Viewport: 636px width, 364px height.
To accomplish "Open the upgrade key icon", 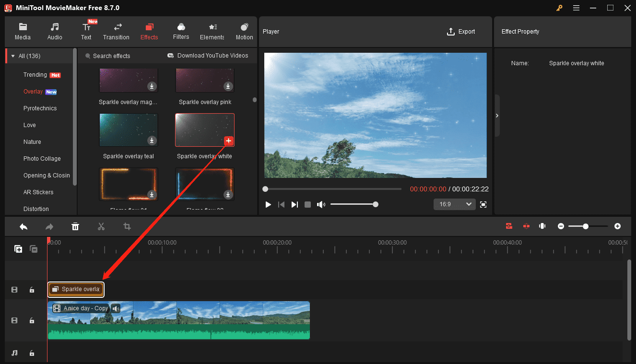I will click(x=559, y=8).
